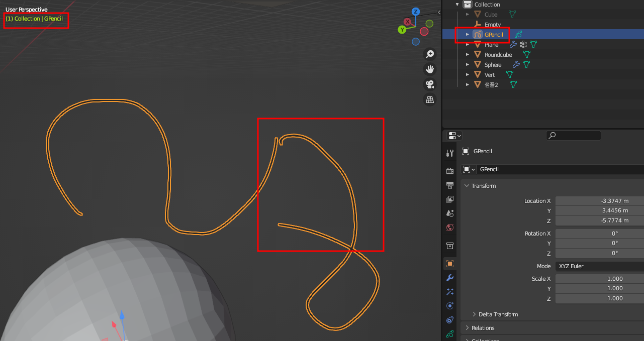Screen dimensions: 644x341
Task: Select the Vert object in outliner
Action: point(490,75)
